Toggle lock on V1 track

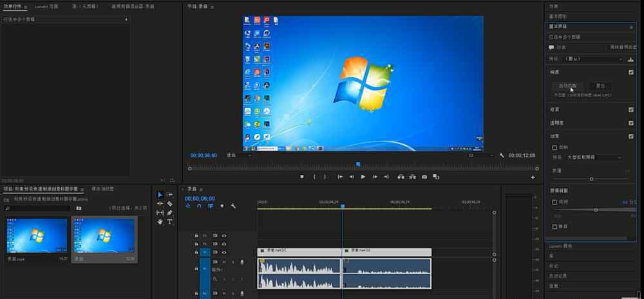(196, 252)
